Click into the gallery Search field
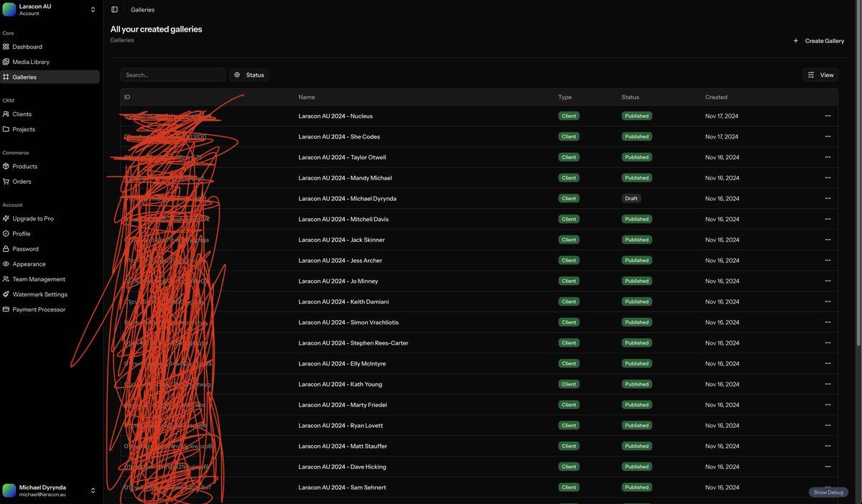The width and height of the screenshot is (862, 504). 173,75
